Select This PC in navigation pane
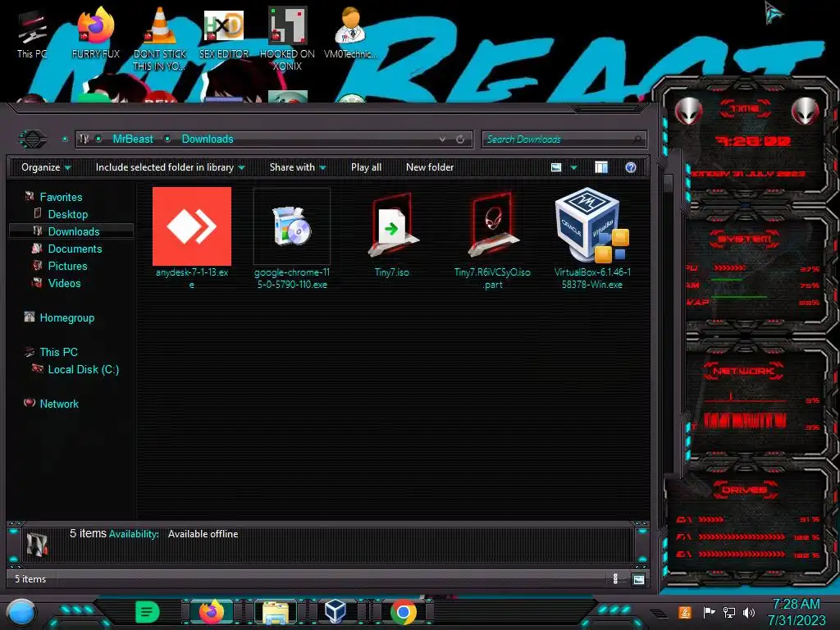 59,352
